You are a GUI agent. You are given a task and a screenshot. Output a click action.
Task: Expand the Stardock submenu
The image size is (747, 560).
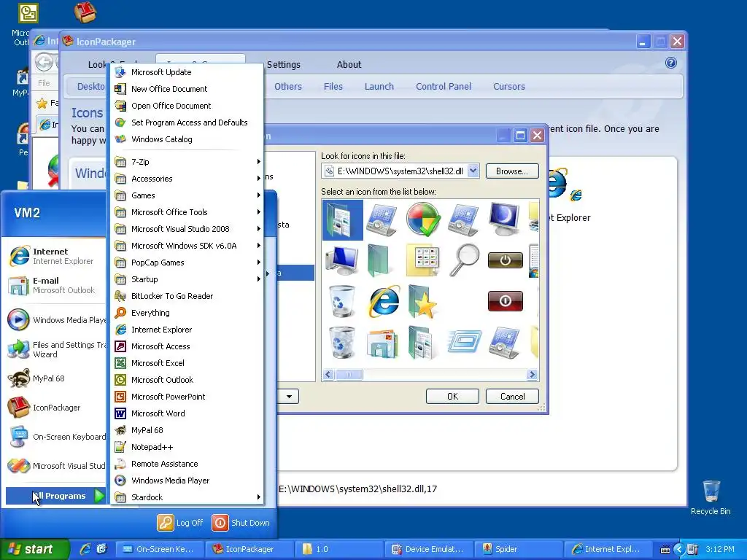[x=187, y=497]
